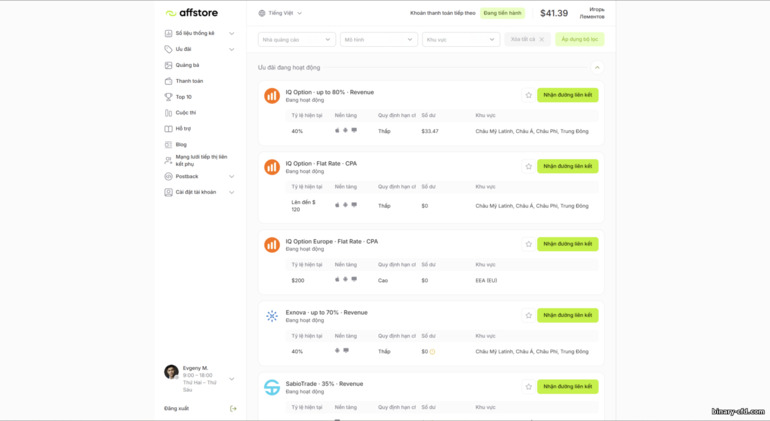Click the EEA (EU) region text
This screenshot has width=770, height=421.
[x=486, y=281]
